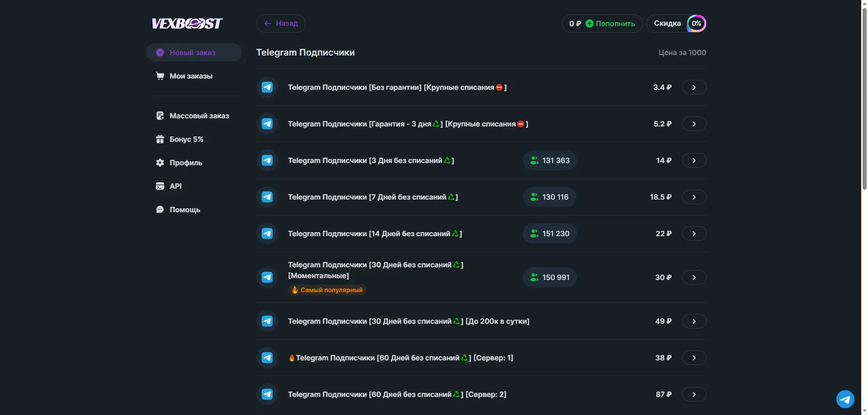Screen dimensions: 868x415
Task: Open the Сервер: 2 service chevron
Action: (x=694, y=394)
